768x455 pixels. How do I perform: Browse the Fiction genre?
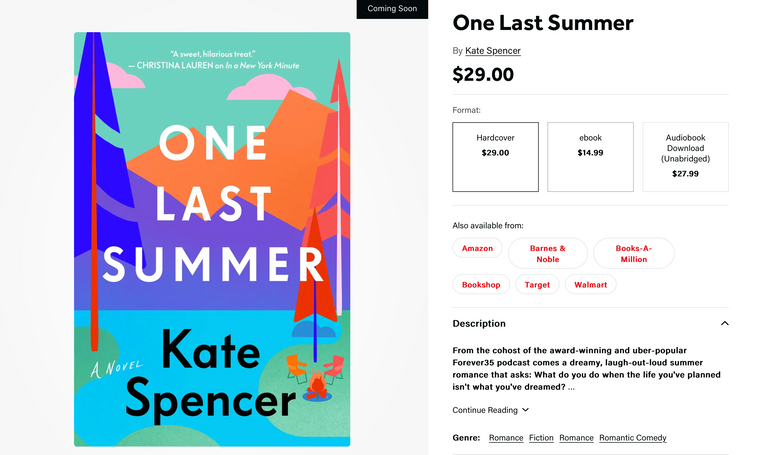coord(541,438)
